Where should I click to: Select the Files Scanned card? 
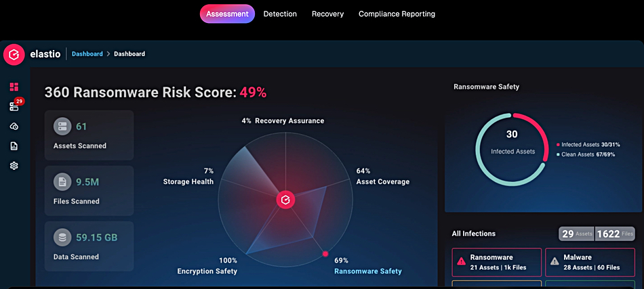tap(89, 191)
